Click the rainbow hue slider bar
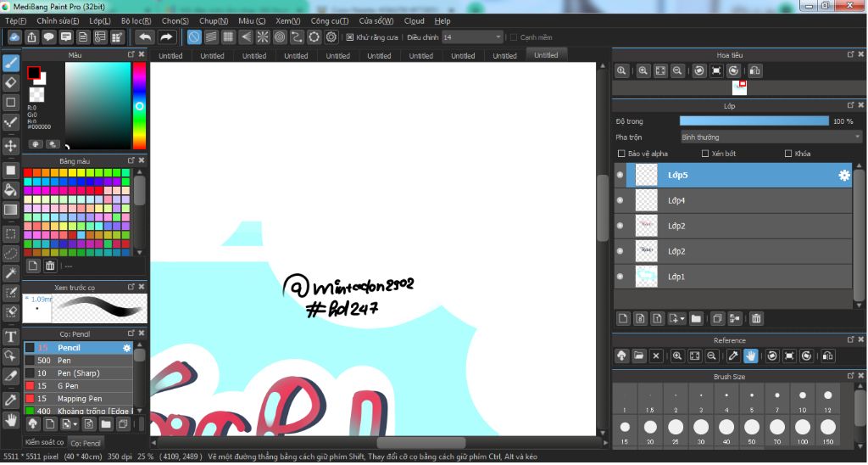This screenshot has height=465, width=868. click(140, 105)
